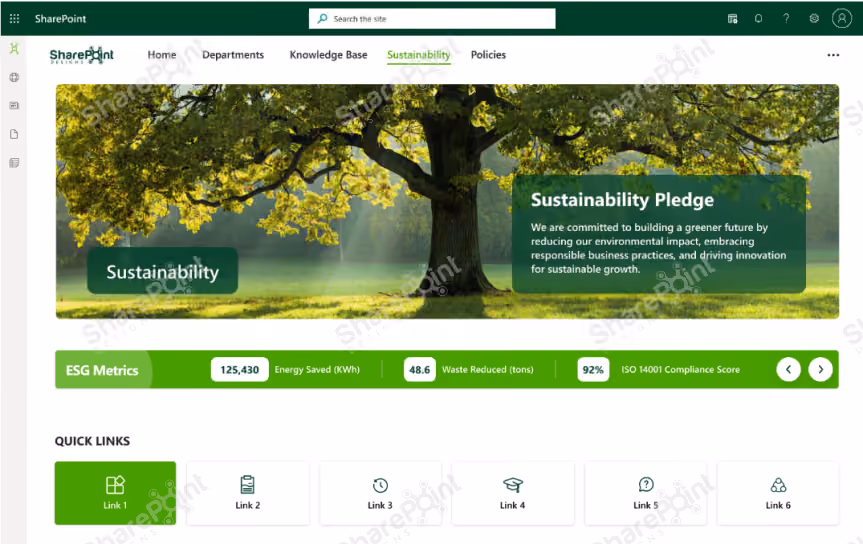Click the ISO 14001 Compliance Score label
Screen dimensions: 863x544
(x=680, y=369)
